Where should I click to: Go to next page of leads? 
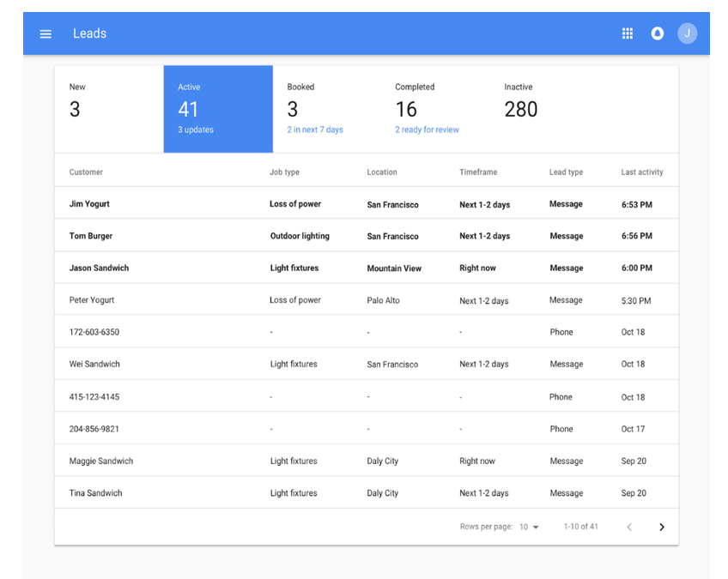tap(662, 527)
